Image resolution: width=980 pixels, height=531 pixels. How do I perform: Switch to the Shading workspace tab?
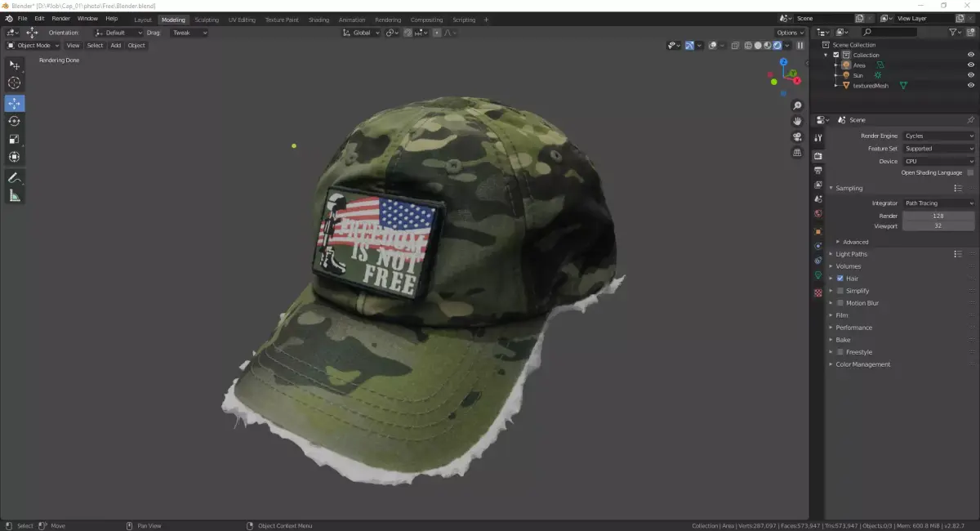[x=318, y=20]
